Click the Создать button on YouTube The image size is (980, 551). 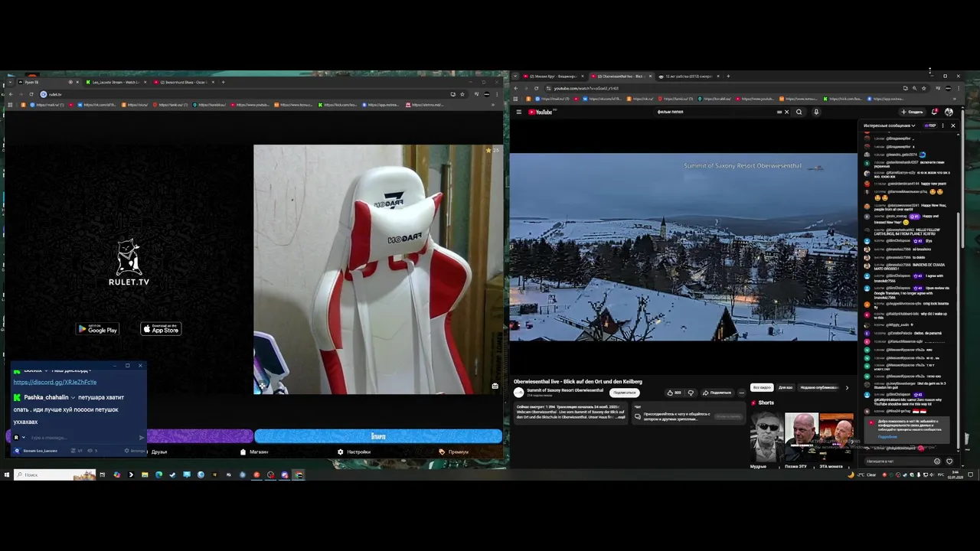coord(912,112)
